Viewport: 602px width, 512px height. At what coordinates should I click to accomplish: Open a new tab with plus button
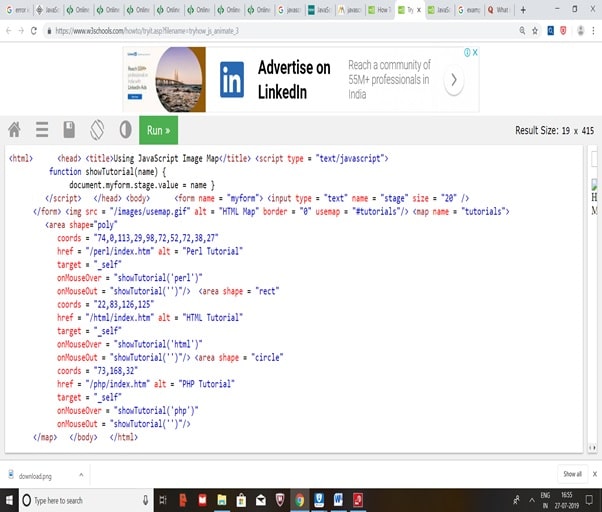(x=523, y=10)
